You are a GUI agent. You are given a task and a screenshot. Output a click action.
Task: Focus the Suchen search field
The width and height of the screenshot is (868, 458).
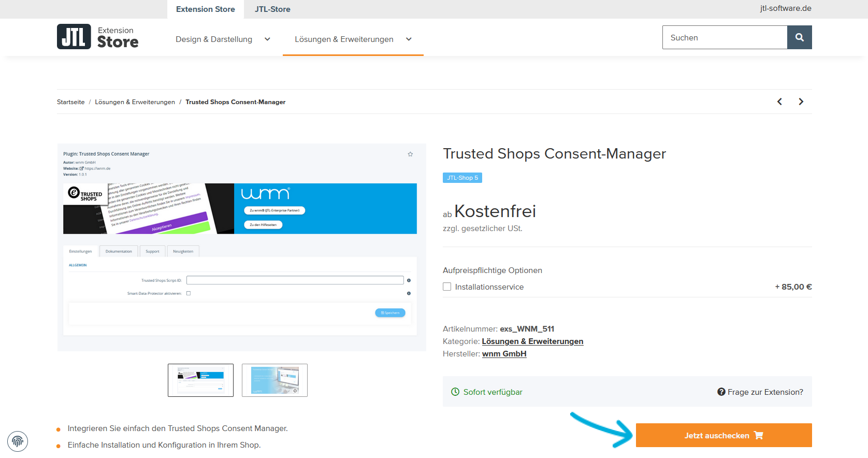tap(725, 37)
